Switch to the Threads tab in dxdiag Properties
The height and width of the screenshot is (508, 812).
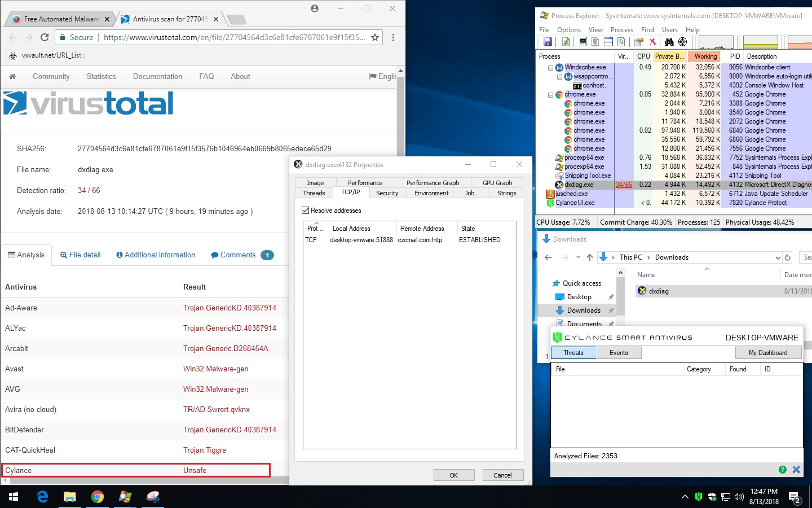pos(314,193)
